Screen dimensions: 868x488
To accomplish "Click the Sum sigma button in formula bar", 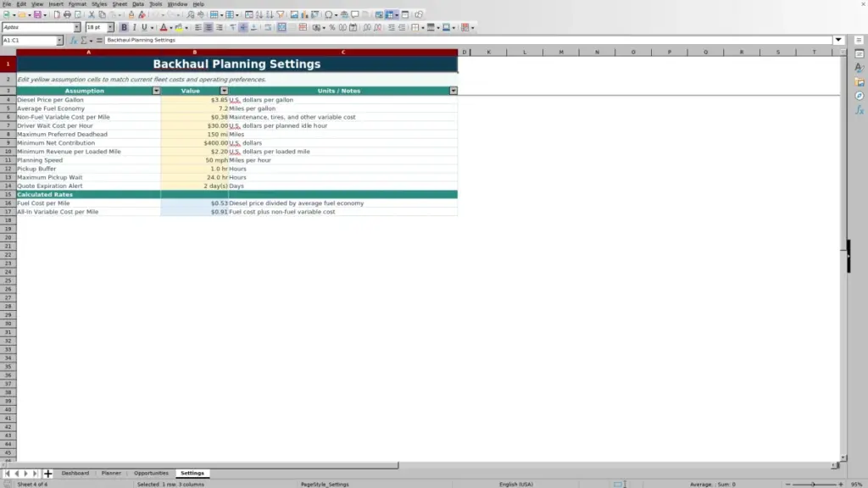I will point(84,41).
